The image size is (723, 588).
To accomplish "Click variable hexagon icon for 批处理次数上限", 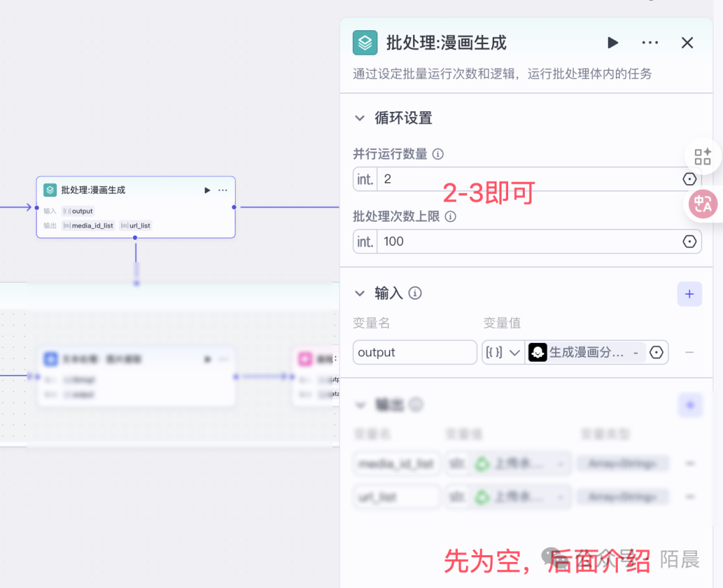I will click(689, 242).
